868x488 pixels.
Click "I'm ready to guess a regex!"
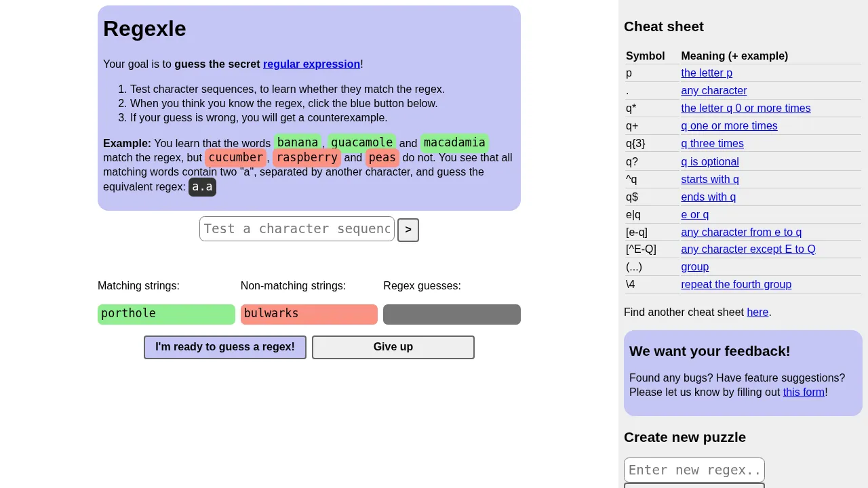click(224, 347)
